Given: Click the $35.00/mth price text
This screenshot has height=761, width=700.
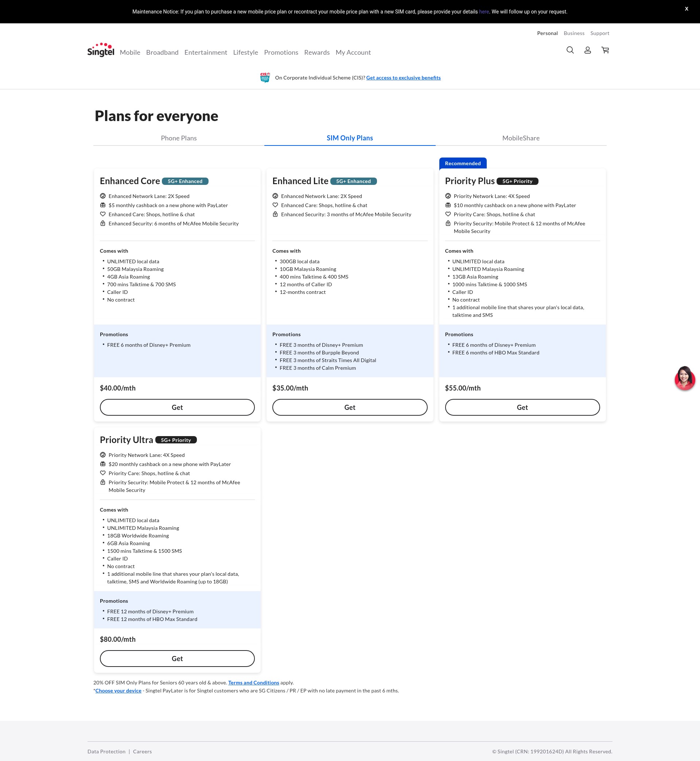Looking at the screenshot, I should tap(290, 388).
